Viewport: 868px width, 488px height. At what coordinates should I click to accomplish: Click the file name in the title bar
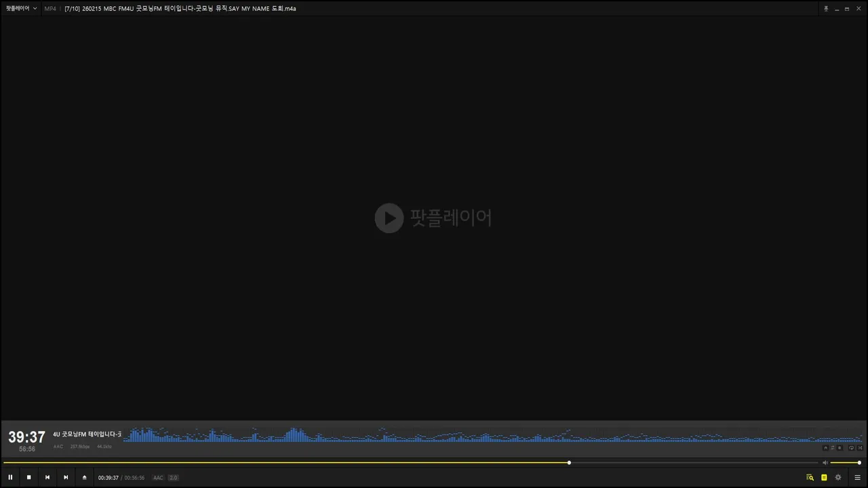click(x=180, y=9)
